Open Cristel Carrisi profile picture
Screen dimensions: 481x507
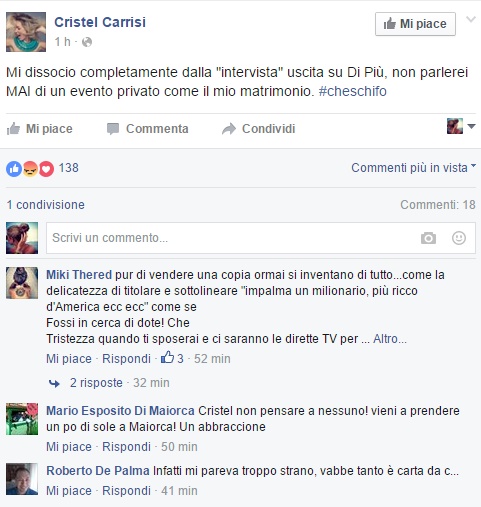click(26, 32)
